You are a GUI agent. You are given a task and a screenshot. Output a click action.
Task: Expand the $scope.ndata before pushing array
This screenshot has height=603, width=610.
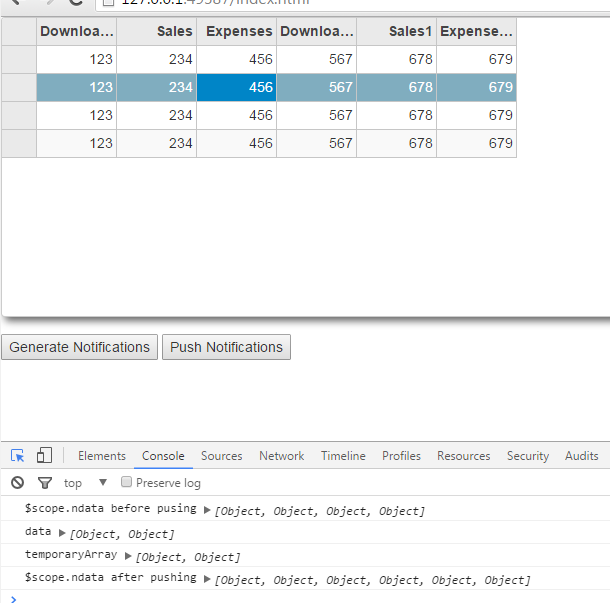pyautogui.click(x=207, y=510)
